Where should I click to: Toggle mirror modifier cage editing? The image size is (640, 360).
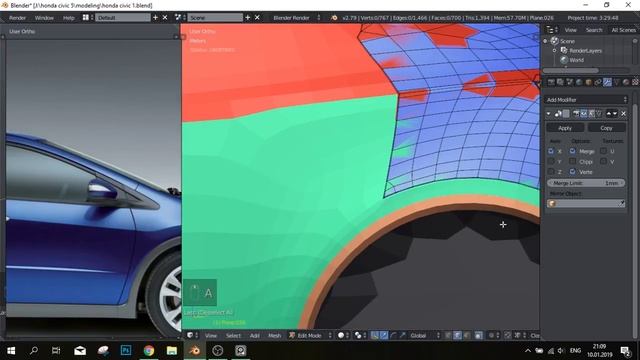coord(599,114)
